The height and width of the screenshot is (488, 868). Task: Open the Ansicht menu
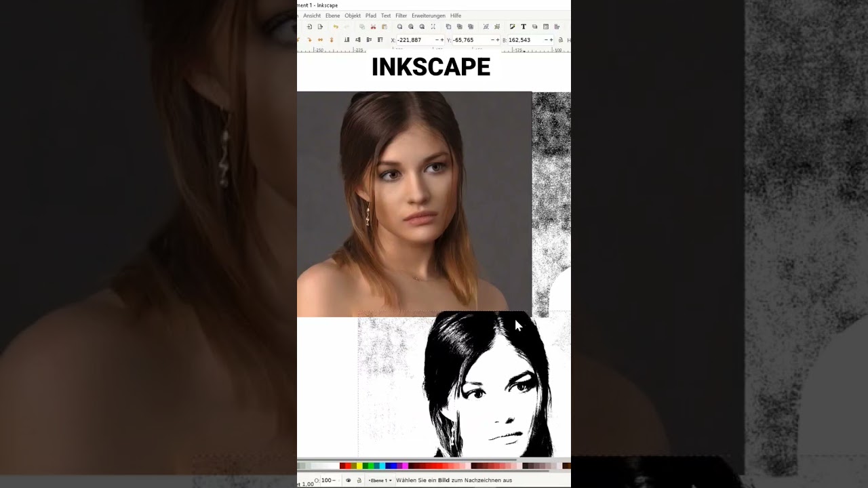pyautogui.click(x=312, y=16)
